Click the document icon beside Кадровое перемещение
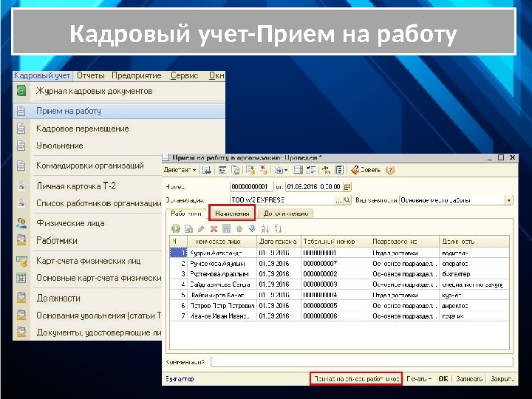 coord(21,129)
